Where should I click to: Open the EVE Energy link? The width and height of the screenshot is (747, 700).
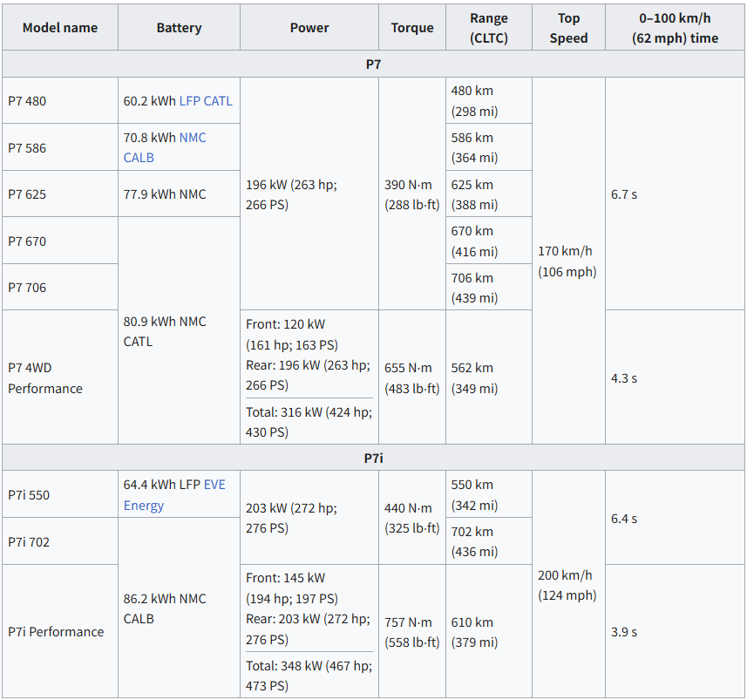tap(174, 495)
